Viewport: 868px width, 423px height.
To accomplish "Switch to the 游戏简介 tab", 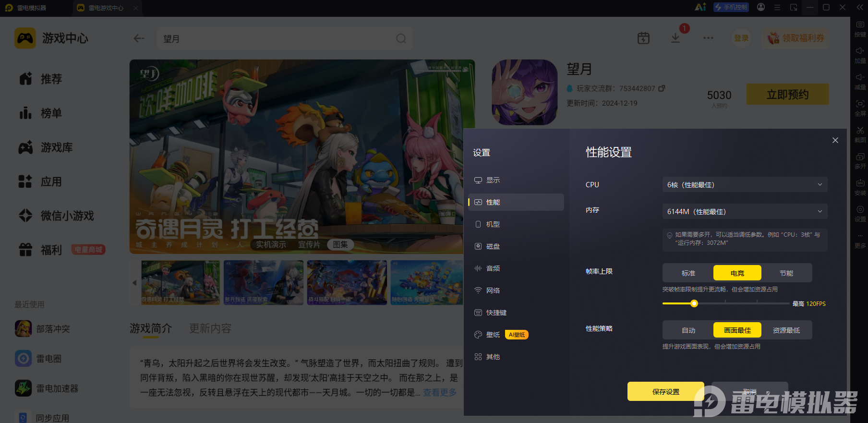I will point(151,328).
